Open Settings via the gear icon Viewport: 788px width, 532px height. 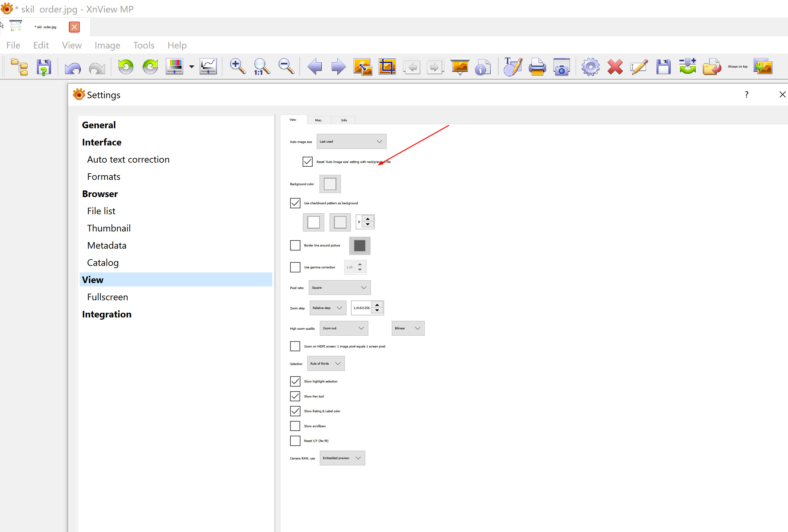pyautogui.click(x=590, y=66)
